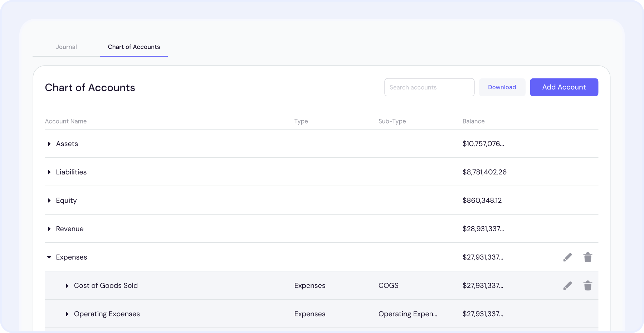Expand Operating Expenses sub-accounts
This screenshot has width=644, height=333.
(67, 314)
